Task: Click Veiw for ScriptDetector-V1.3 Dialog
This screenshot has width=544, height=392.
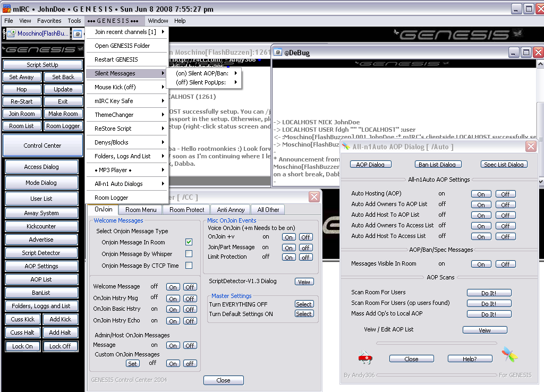Action: tap(304, 282)
